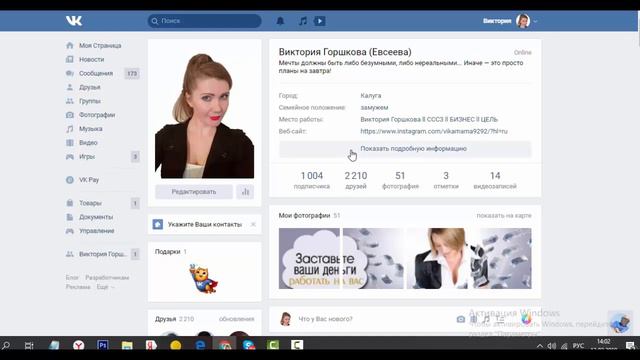Switch the РУС input language indicator
Screen dimensions: 640x360
[x=578, y=346]
